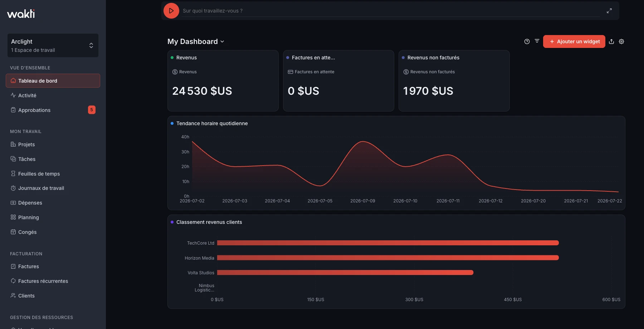This screenshot has height=329, width=644.
Task: Click the TechCore Ltd revenue bar
Action: 388,243
